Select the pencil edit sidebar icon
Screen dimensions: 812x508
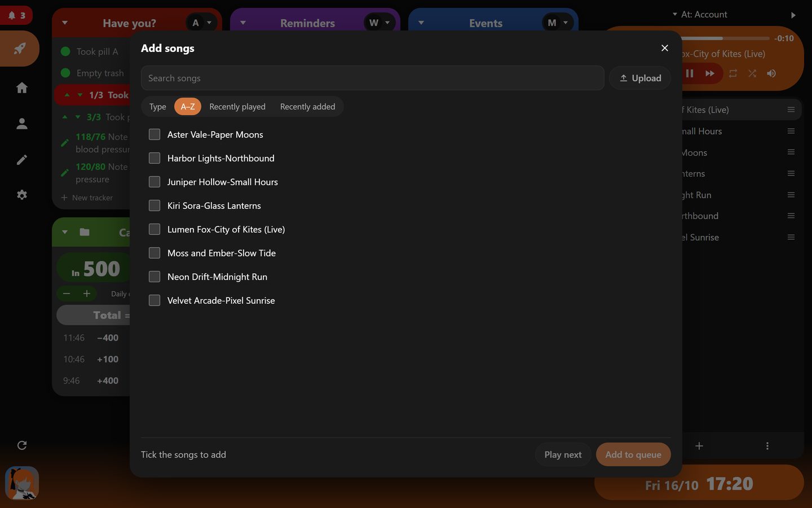click(x=22, y=160)
